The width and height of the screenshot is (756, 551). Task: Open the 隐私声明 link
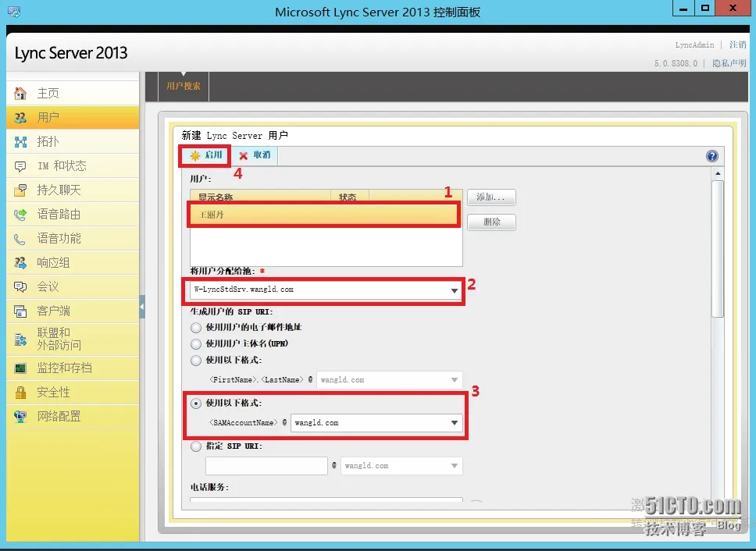tap(729, 63)
